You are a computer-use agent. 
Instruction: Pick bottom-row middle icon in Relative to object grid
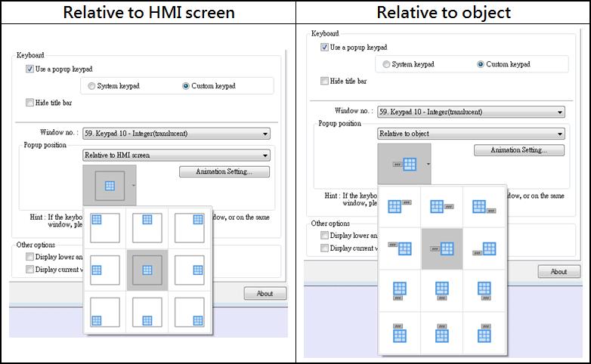(x=441, y=333)
